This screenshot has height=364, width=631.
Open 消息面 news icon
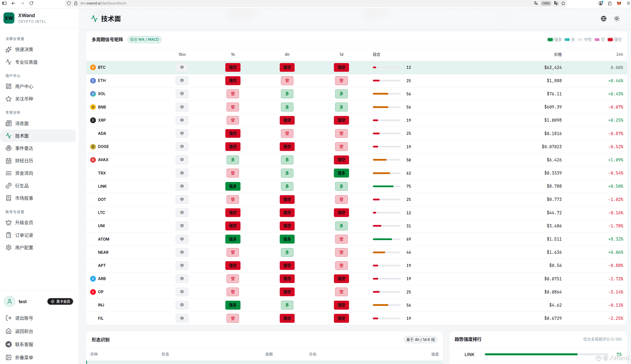pos(8,123)
